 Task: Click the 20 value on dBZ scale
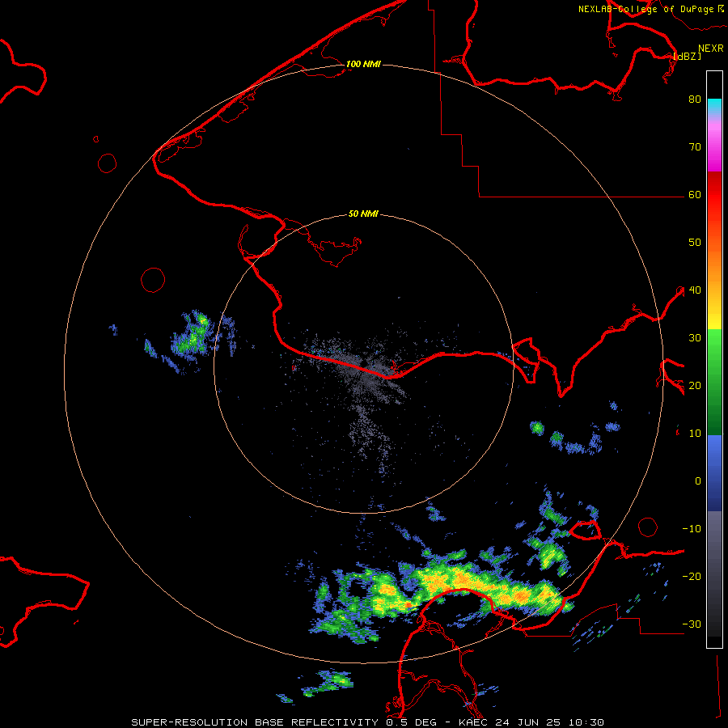coord(695,386)
